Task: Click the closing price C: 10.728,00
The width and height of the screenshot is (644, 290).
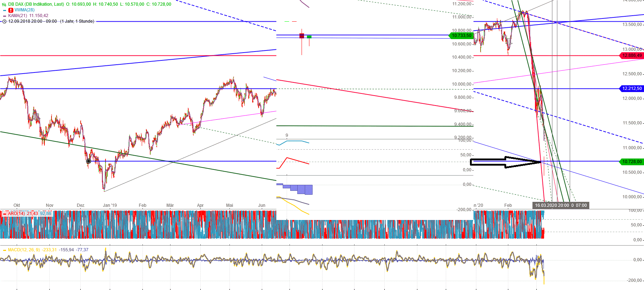Action: click(x=159, y=4)
